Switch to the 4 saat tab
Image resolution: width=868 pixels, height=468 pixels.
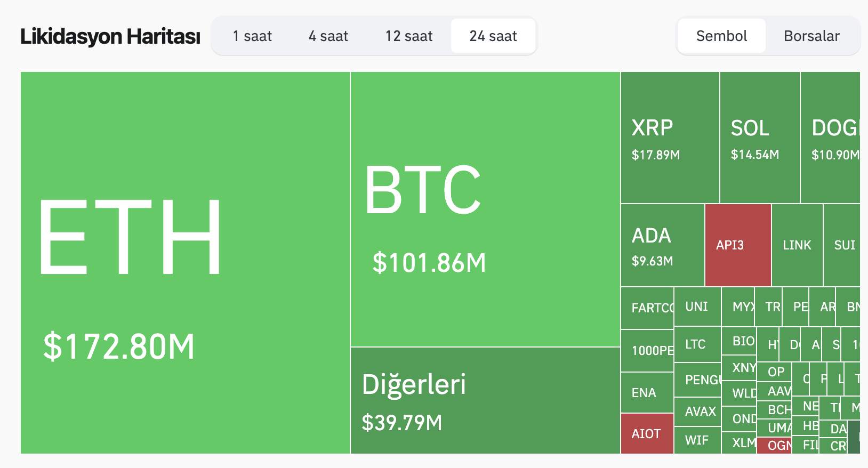328,36
